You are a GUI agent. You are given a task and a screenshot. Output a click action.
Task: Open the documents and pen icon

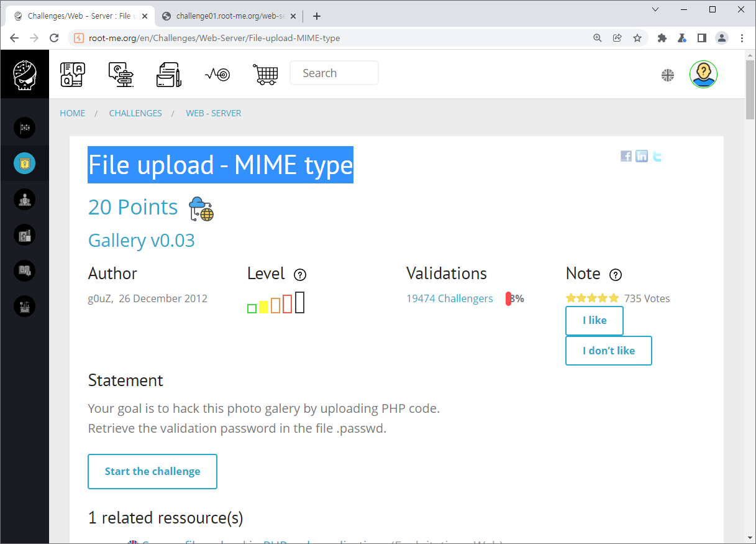click(169, 74)
